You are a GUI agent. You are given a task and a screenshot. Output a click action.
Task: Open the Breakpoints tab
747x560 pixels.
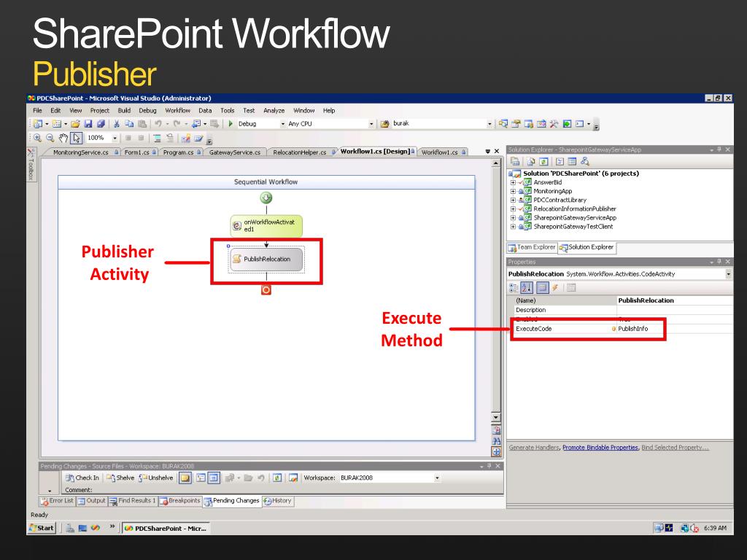179,501
